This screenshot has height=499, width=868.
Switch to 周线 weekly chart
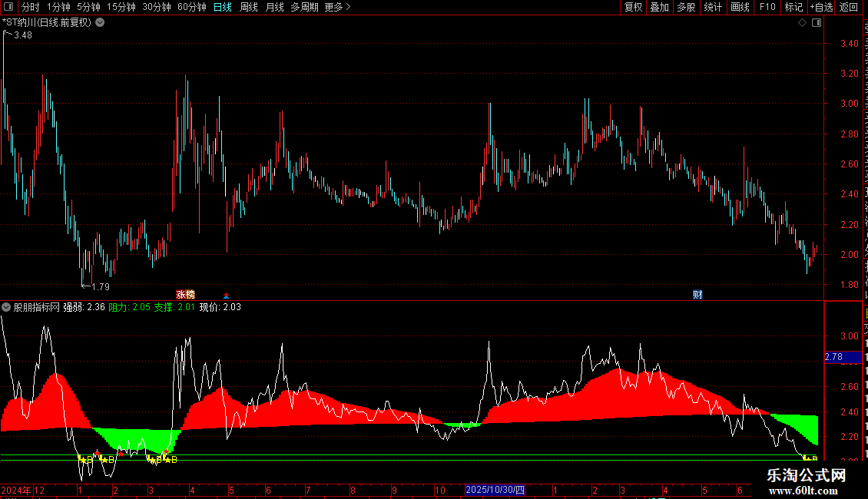click(249, 7)
